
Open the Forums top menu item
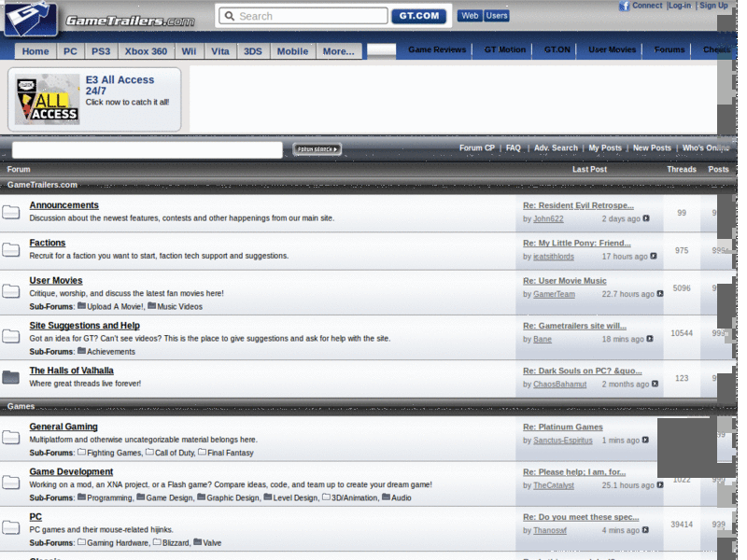coord(669,49)
